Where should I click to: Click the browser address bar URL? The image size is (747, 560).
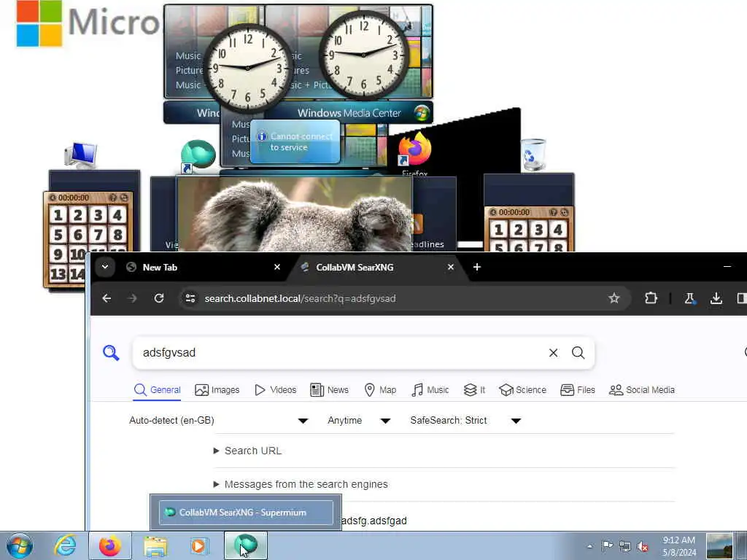pyautogui.click(x=300, y=298)
